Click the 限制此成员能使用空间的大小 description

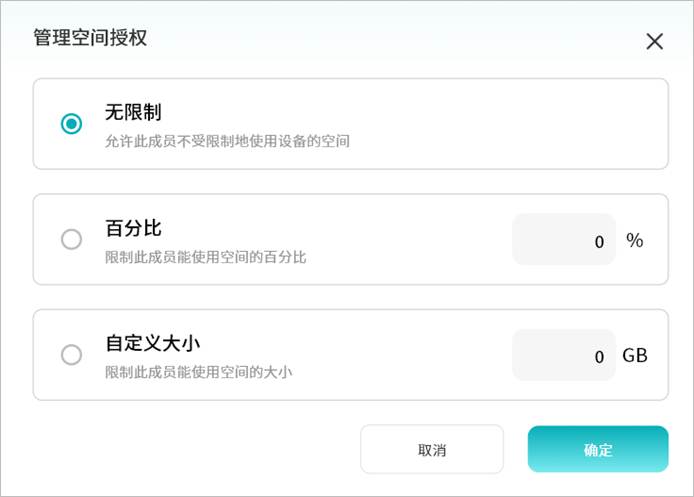[x=198, y=372]
